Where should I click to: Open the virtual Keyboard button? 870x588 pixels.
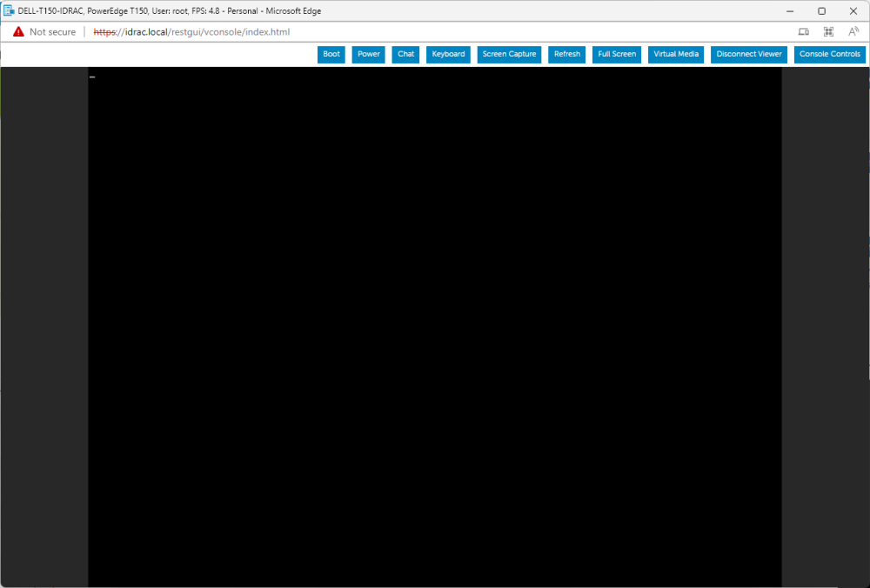[448, 54]
